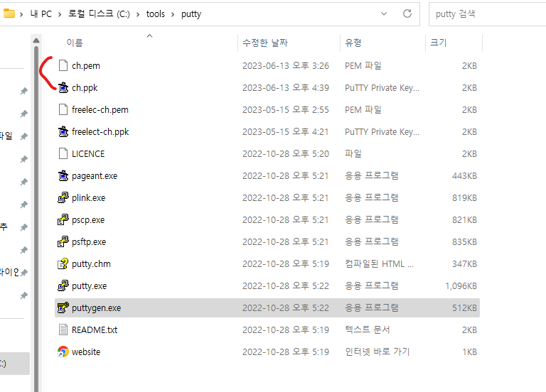Select the pscp.exe file name
The height and width of the screenshot is (392, 546).
pos(88,220)
